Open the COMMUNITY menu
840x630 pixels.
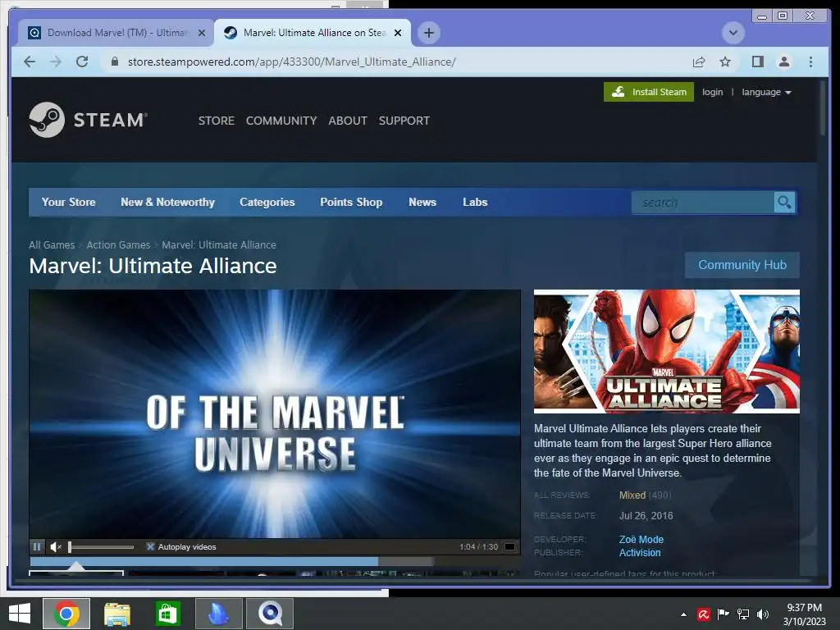[281, 121]
